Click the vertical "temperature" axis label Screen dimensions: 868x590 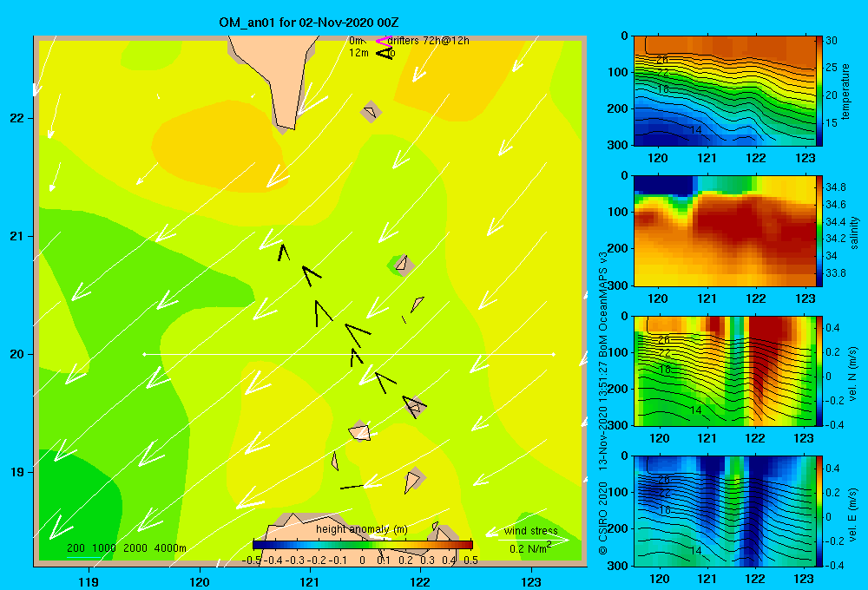tap(845, 91)
